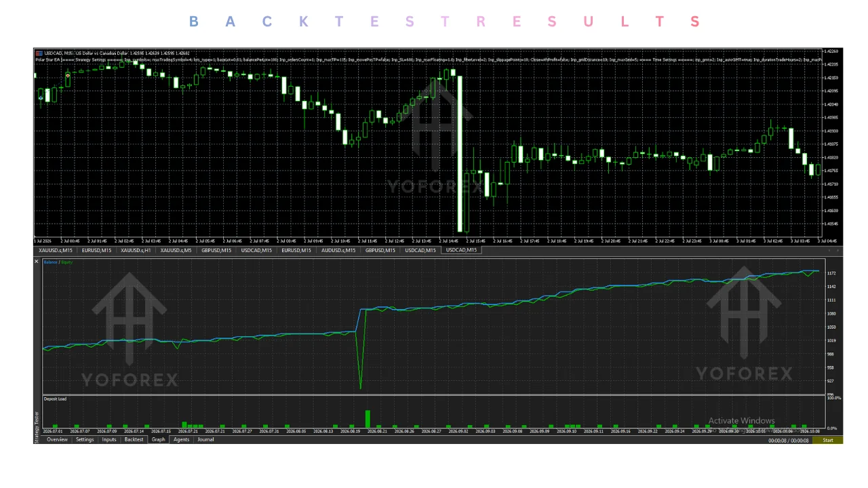
Task: Go to the Settings tab in Strategy Tester
Action: 85,440
